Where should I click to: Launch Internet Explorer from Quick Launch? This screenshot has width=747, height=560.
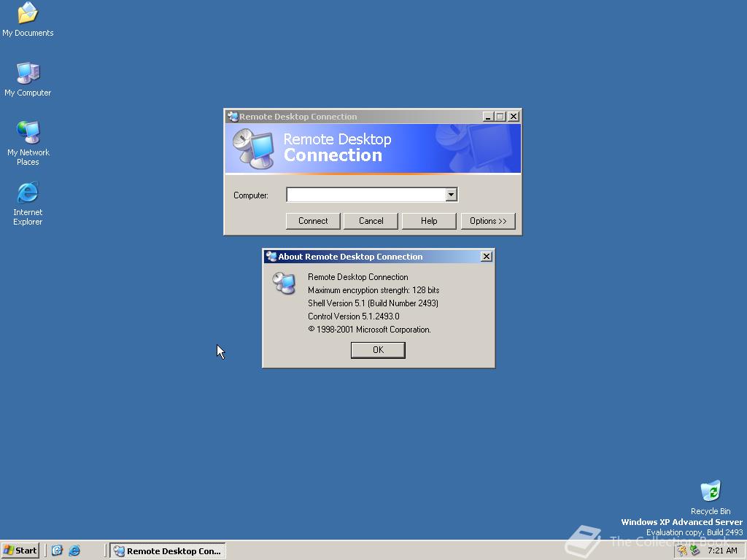click(x=75, y=551)
